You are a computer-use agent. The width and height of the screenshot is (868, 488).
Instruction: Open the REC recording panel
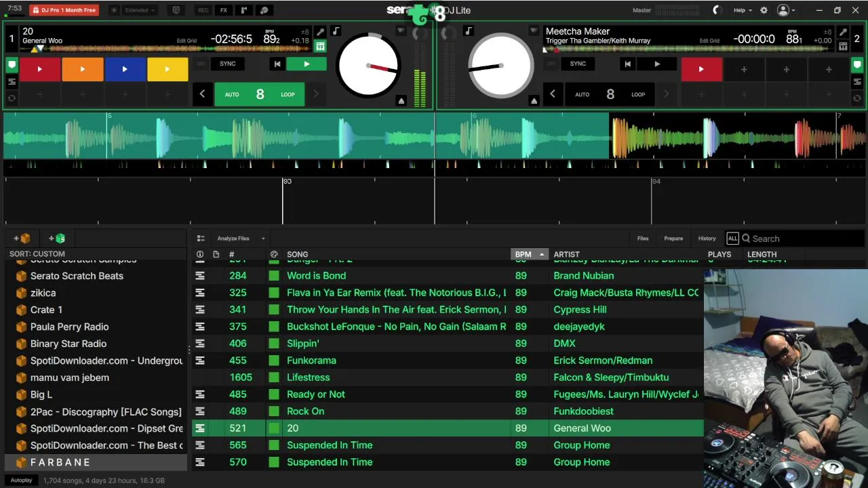tap(203, 10)
